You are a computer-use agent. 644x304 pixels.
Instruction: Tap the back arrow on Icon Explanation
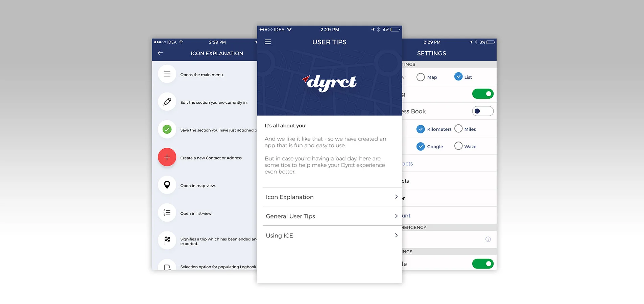pos(160,53)
